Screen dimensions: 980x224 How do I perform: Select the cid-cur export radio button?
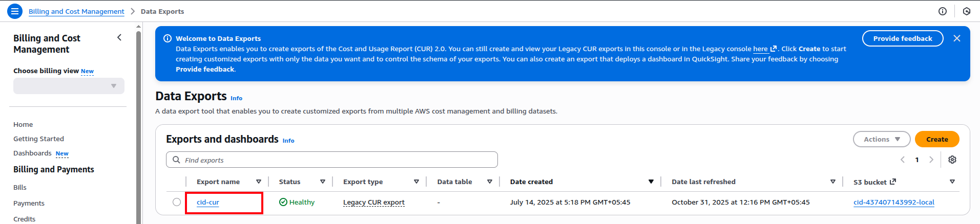coord(177,202)
